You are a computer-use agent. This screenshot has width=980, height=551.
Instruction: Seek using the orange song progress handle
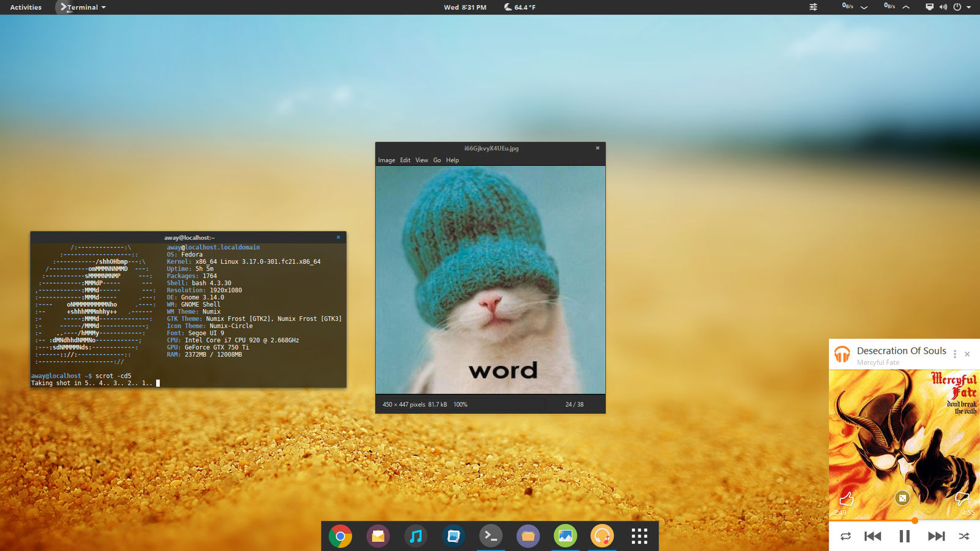coord(914,521)
